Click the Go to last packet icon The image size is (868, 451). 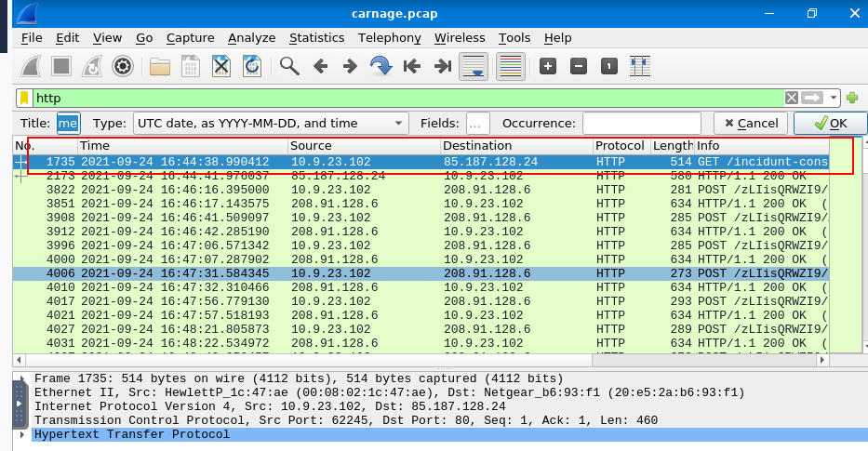click(x=443, y=66)
